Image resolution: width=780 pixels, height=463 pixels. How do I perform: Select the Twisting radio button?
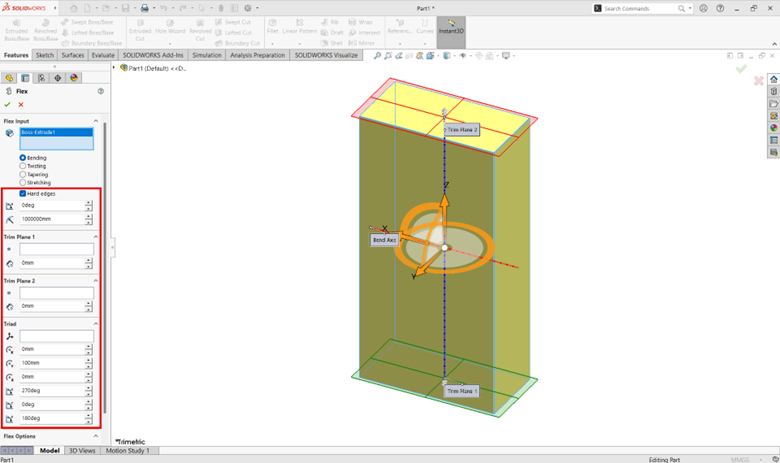[x=23, y=166]
